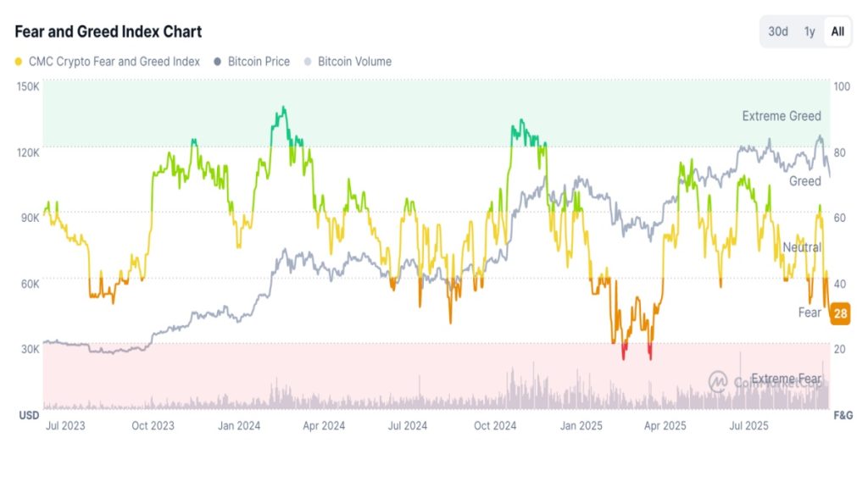Click the dark gray dot beside Bitcoin Price
This screenshot has width=868, height=487.
tap(218, 62)
